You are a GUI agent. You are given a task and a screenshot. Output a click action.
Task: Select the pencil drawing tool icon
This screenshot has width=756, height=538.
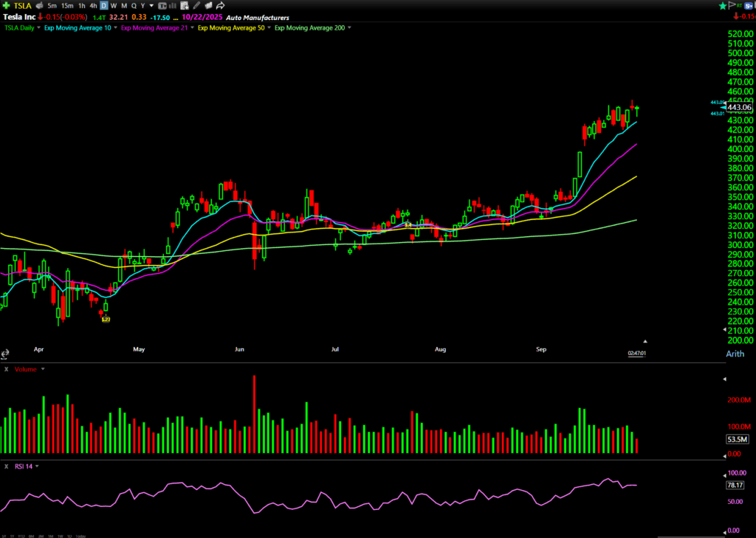tap(197, 6)
